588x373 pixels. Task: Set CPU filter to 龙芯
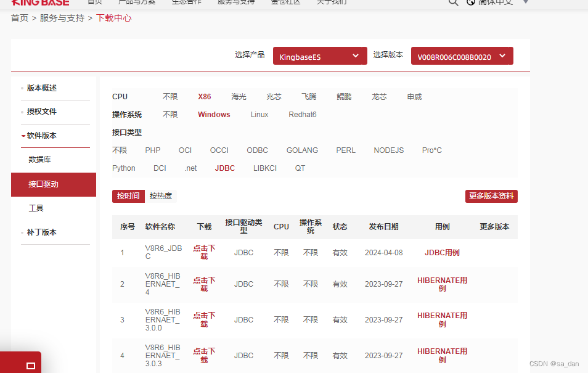pyautogui.click(x=379, y=97)
